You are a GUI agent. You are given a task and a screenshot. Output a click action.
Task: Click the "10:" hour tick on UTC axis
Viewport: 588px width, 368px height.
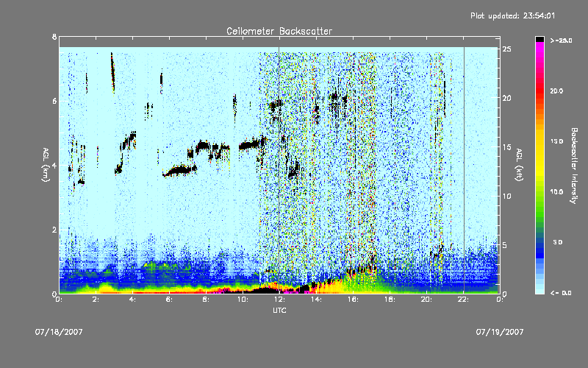[x=243, y=300]
